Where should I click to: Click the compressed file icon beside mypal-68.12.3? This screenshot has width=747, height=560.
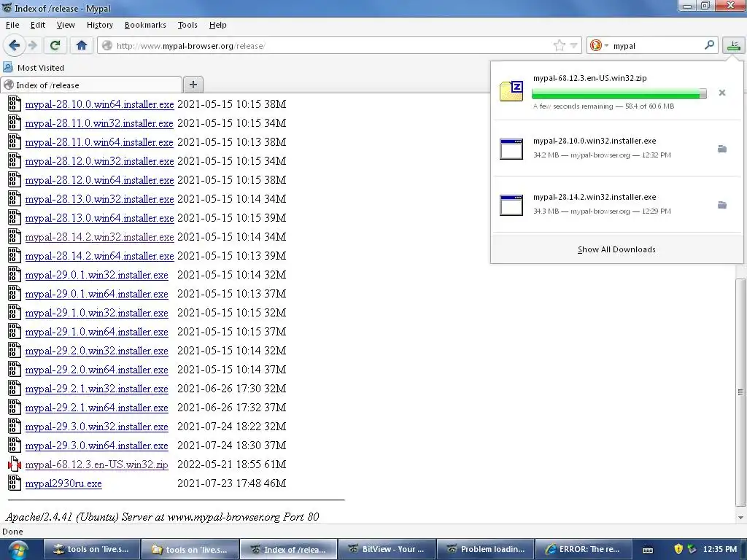click(15, 464)
